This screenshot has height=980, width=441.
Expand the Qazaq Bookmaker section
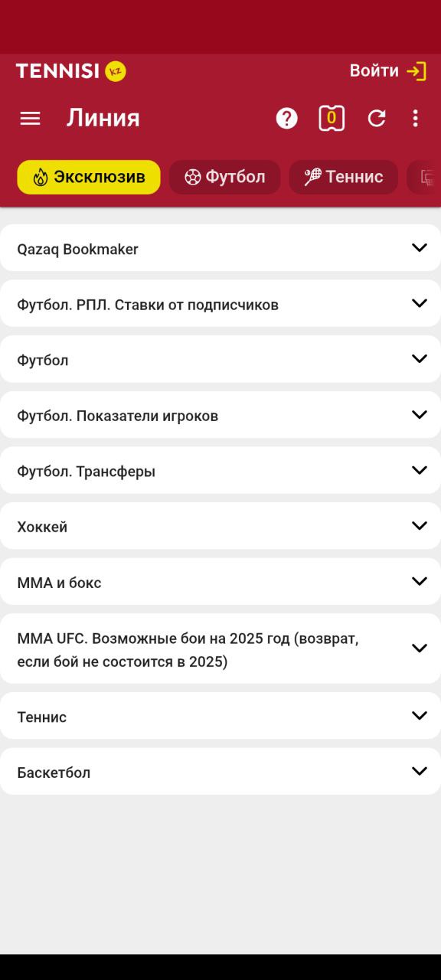(220, 248)
